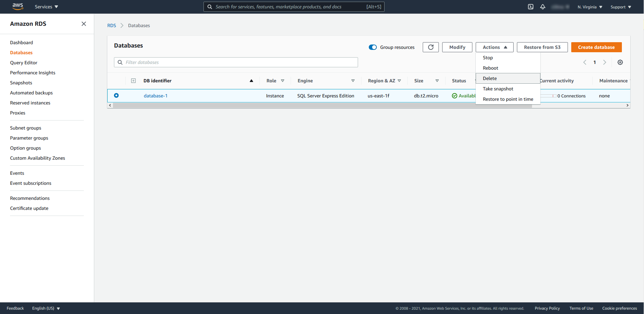
Task: Open Dashboard in sidebar
Action: pyautogui.click(x=21, y=43)
